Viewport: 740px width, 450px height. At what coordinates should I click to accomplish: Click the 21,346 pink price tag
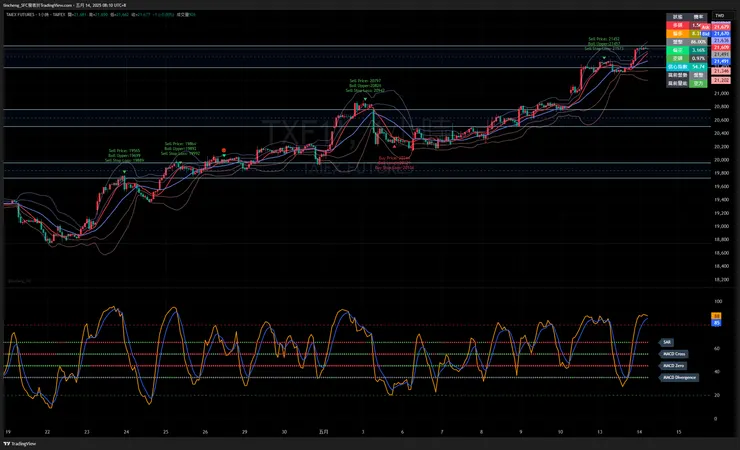tap(721, 71)
